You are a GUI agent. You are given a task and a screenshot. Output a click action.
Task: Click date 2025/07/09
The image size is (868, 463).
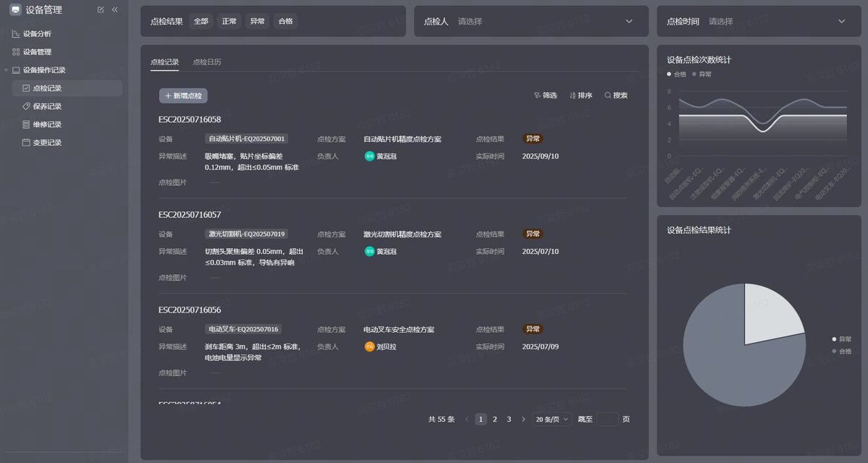point(540,347)
